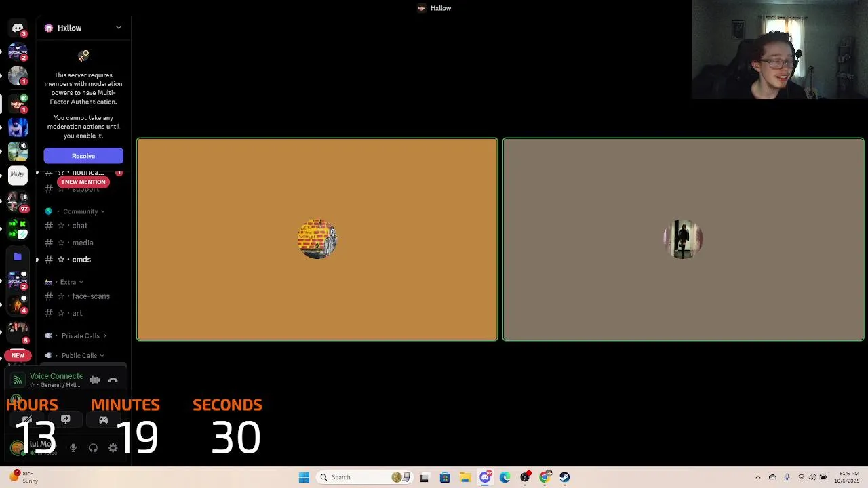Viewport: 868px width, 488px height.
Task: Open OBS Studio from taskbar
Action: point(525,477)
